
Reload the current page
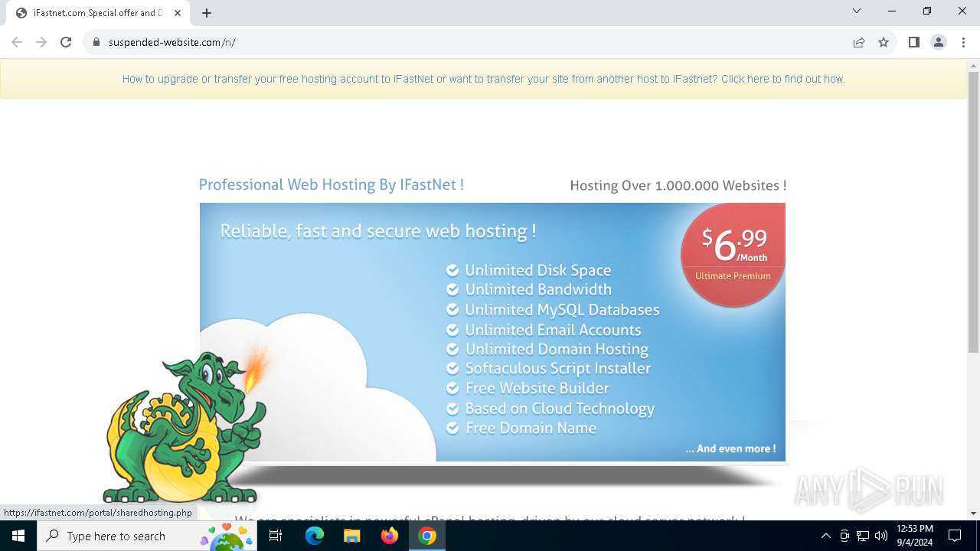(66, 42)
